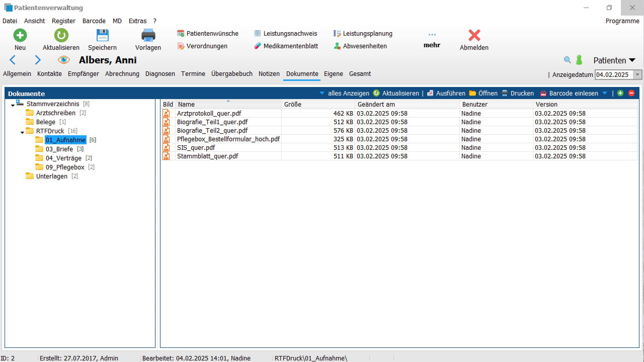Screen dimensions: 644x362
Task: Click the green add document plus icon
Action: [620, 93]
